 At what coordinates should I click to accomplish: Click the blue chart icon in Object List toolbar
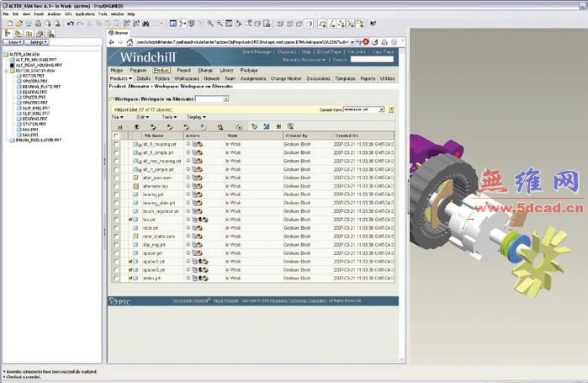(267, 126)
